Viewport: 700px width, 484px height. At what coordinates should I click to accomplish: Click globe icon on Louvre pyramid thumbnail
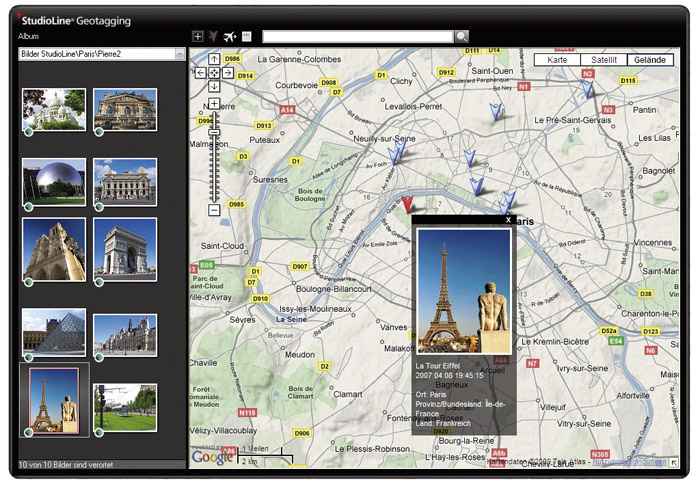29,357
